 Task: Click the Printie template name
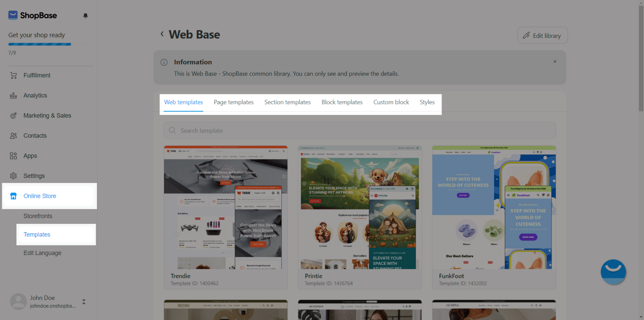click(314, 276)
